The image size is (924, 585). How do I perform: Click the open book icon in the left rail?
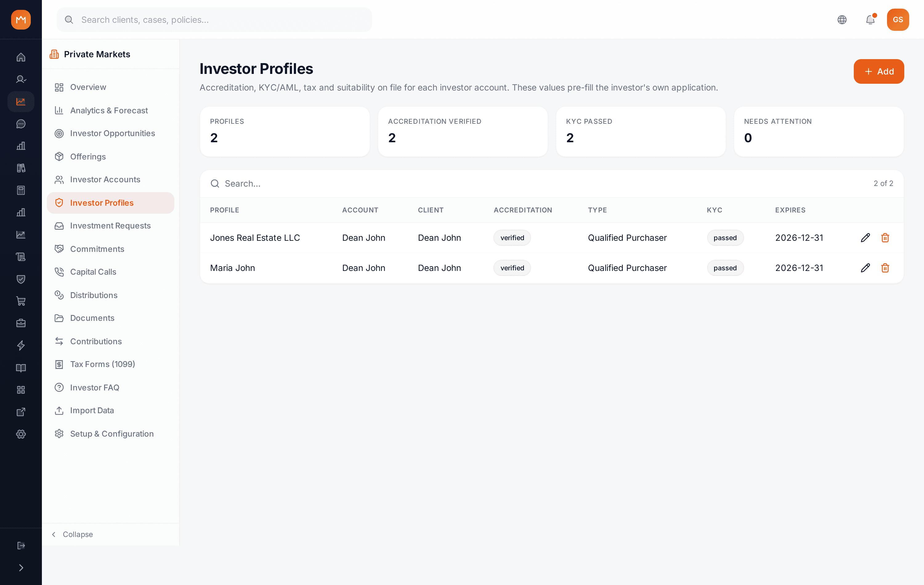[x=21, y=368]
